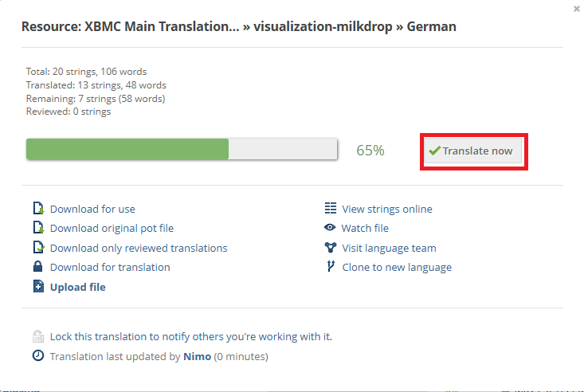The height and width of the screenshot is (392, 584).
Task: Close the resource dialog with the X
Action: click(x=577, y=9)
